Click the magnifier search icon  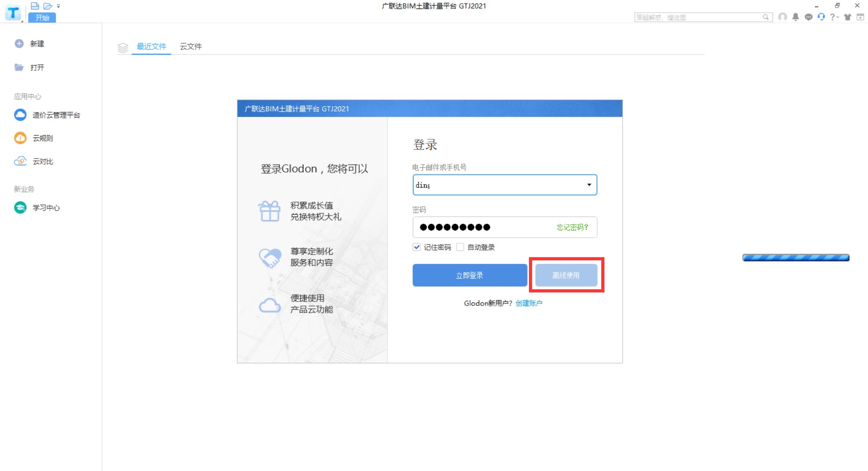(766, 17)
